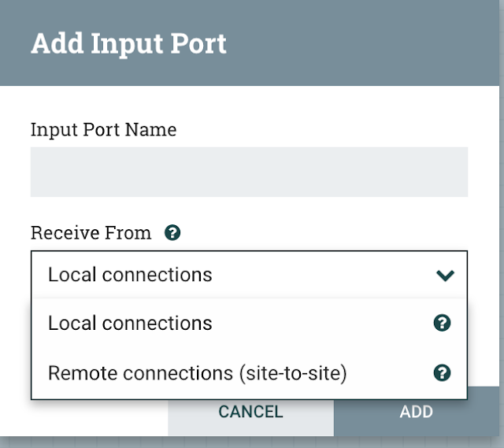Choose Remote connections (site-to-site) option
Image resolution: width=504 pixels, height=448 pixels.
[249, 372]
